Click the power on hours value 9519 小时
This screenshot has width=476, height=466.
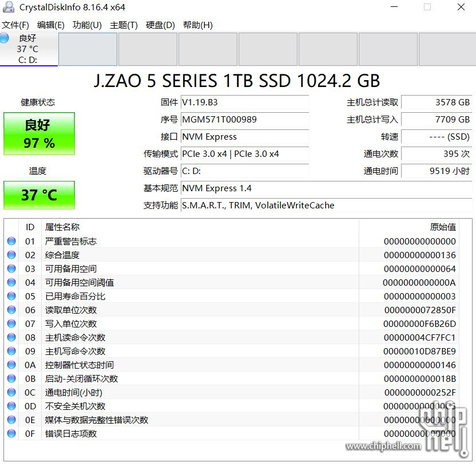pos(437,171)
